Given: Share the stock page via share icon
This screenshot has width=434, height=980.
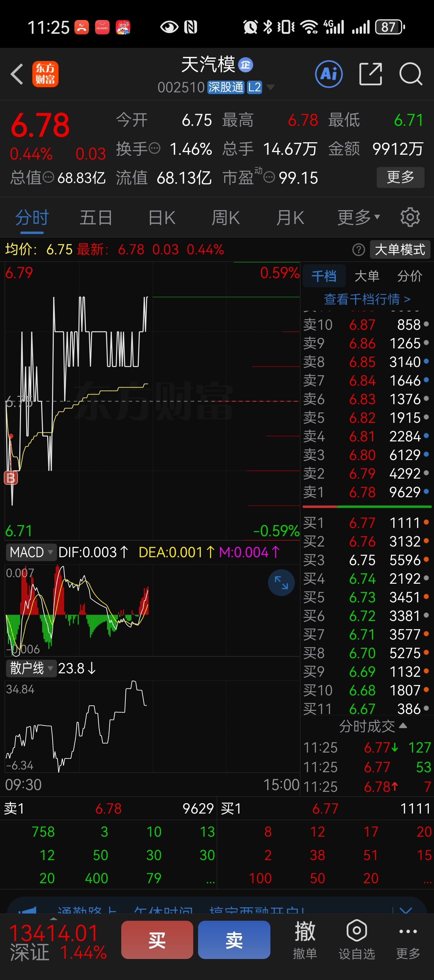Looking at the screenshot, I should (371, 74).
